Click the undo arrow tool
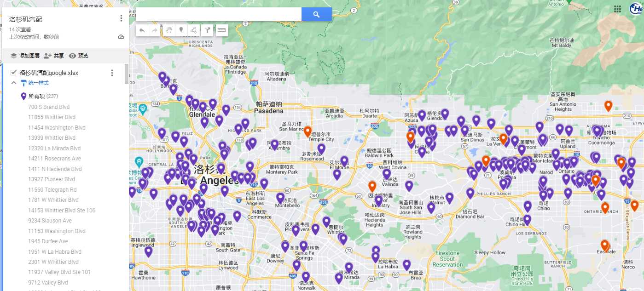644x291 pixels. [x=142, y=30]
